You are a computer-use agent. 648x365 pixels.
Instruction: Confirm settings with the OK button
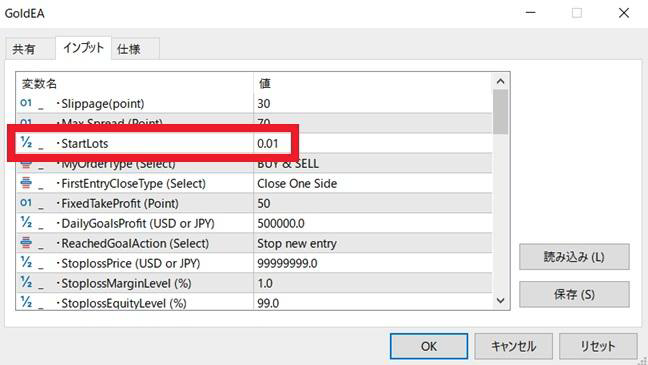pyautogui.click(x=429, y=346)
